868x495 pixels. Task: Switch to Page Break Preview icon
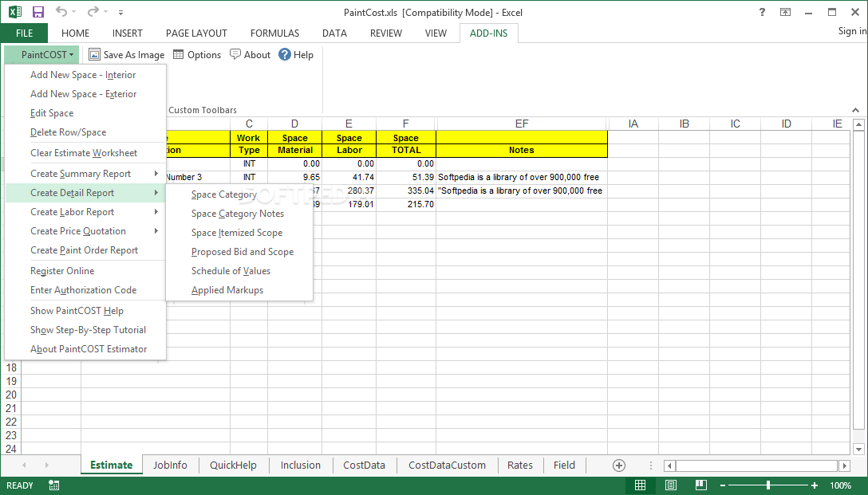(700, 485)
